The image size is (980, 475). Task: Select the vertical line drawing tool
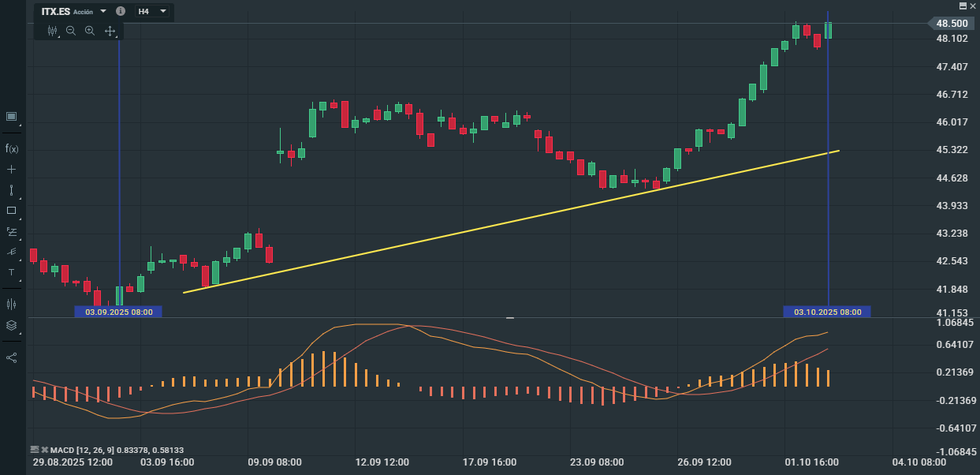click(x=12, y=190)
